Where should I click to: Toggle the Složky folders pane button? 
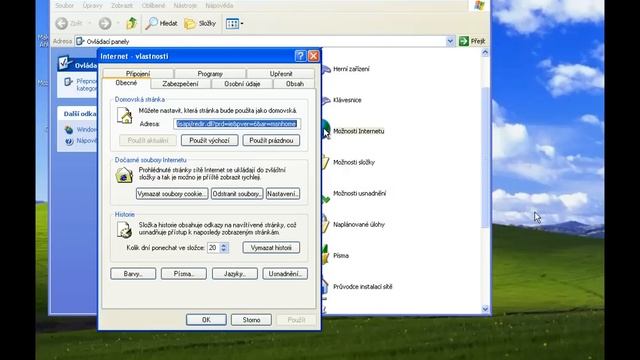click(200, 23)
